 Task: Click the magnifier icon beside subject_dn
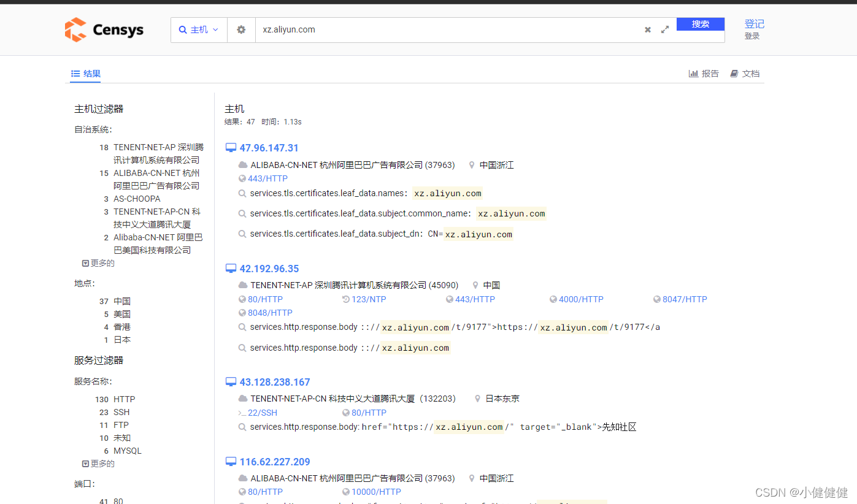(x=242, y=234)
